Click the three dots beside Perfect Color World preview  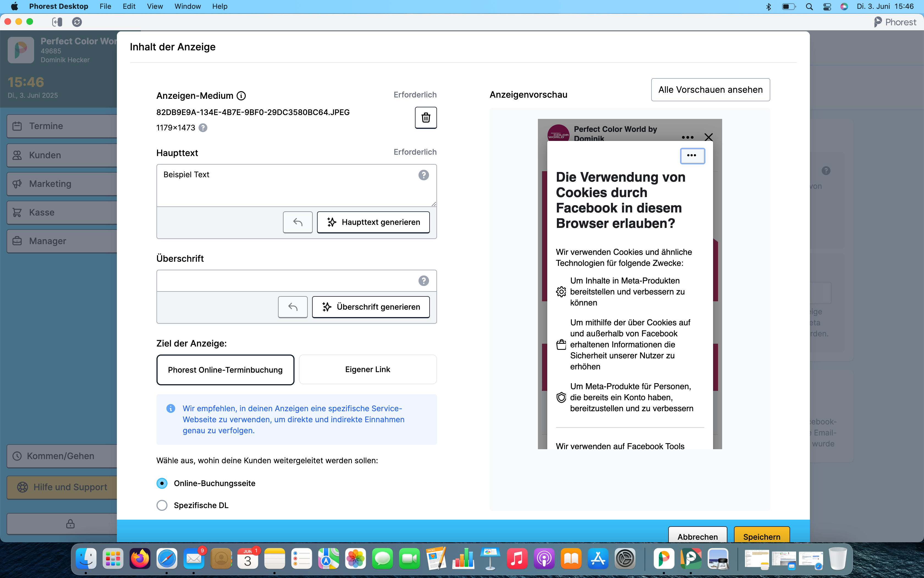(x=687, y=137)
